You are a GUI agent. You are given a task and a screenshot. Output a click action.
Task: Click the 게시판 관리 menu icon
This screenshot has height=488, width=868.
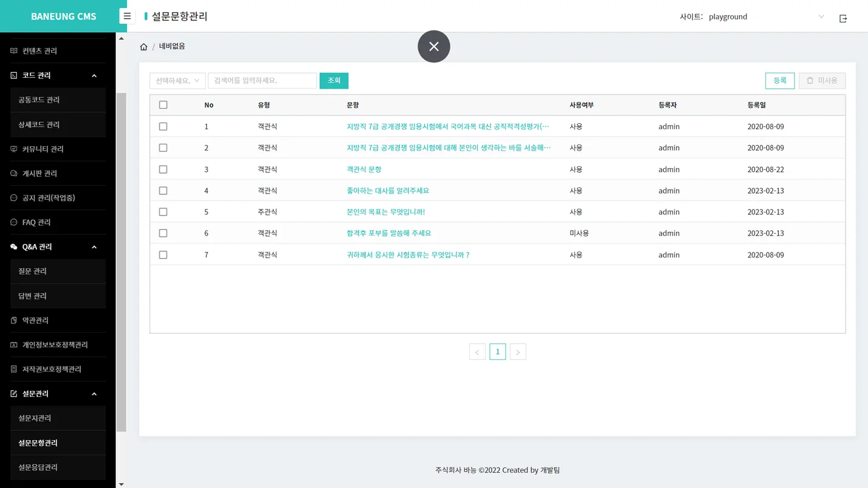tap(14, 174)
